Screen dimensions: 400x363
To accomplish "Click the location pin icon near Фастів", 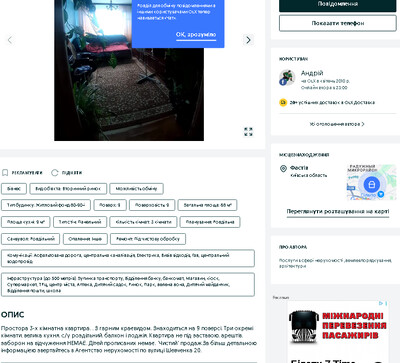I will [283, 168].
